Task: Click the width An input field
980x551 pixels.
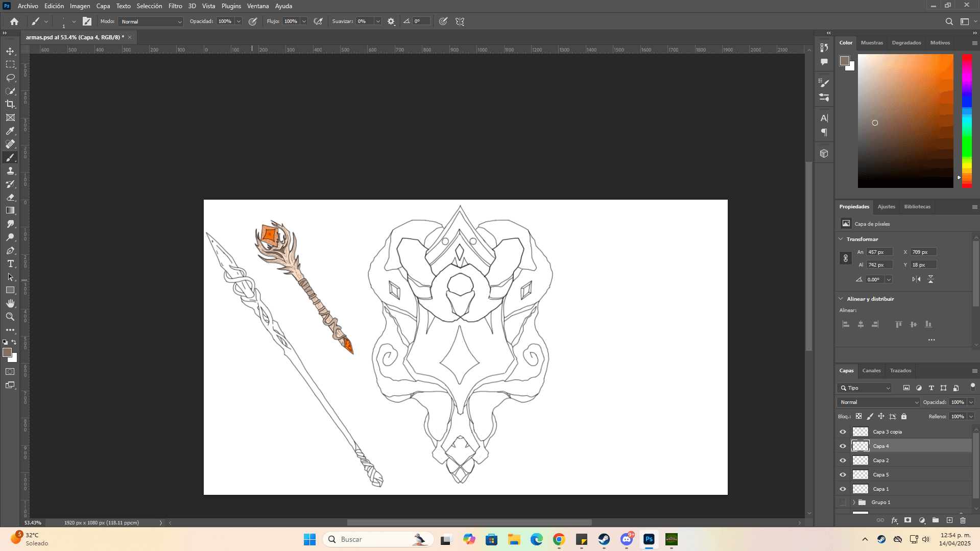Action: pyautogui.click(x=879, y=252)
